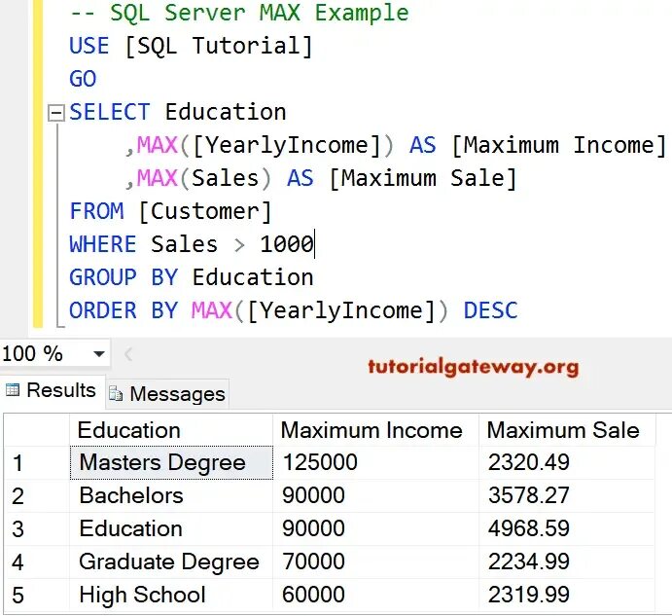Screen dimensions: 672x616
Task: Click the value 1000 in WHERE clause
Action: 287,244
